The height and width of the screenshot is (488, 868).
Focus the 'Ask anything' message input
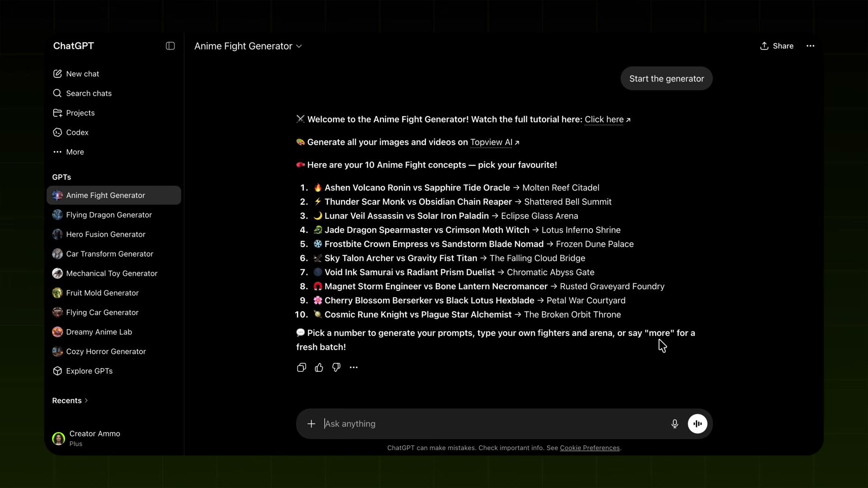tap(495, 424)
